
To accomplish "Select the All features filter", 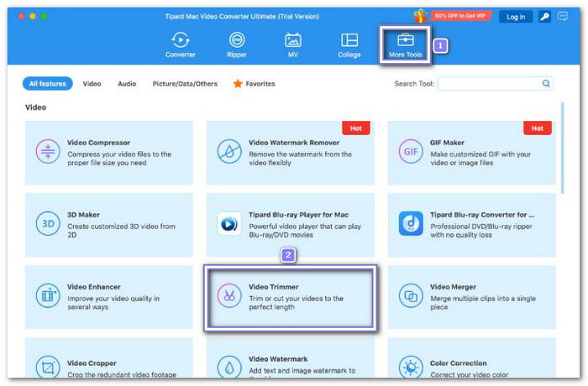I will click(48, 84).
